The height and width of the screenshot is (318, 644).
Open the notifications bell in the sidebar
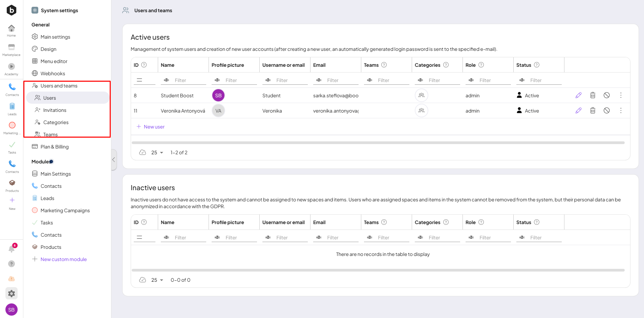tap(12, 249)
